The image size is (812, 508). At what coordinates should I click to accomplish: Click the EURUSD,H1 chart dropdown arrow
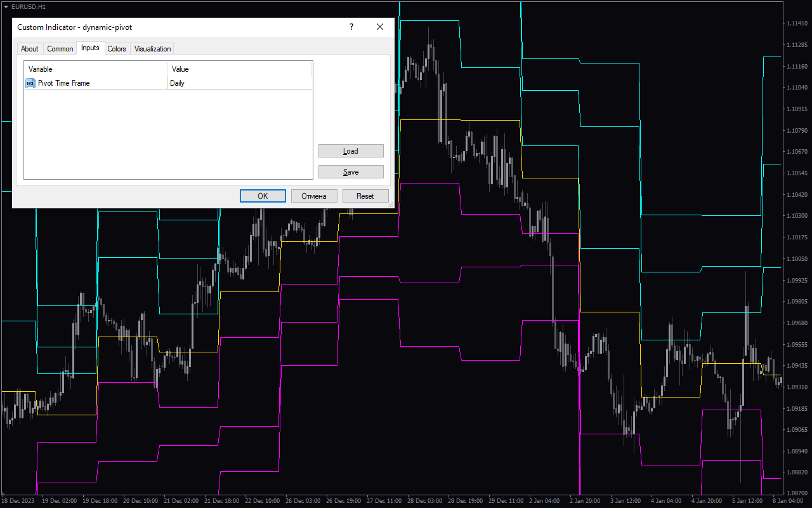pyautogui.click(x=6, y=6)
